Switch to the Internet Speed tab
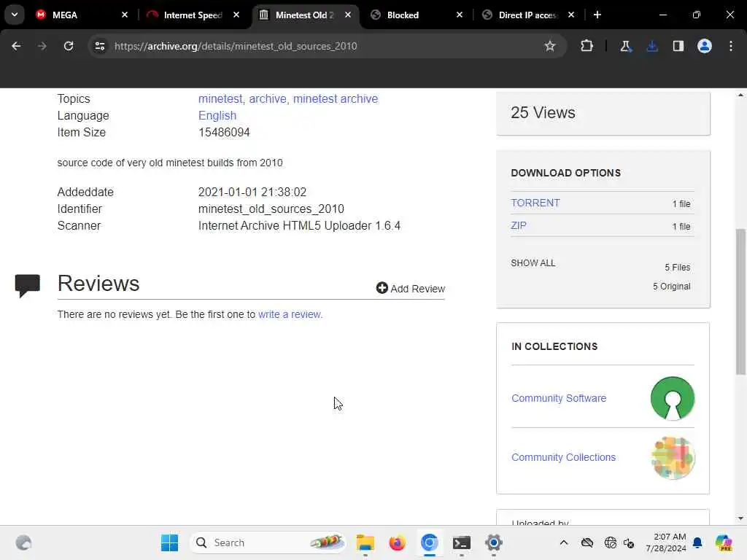The height and width of the screenshot is (560, 747). 193,15
